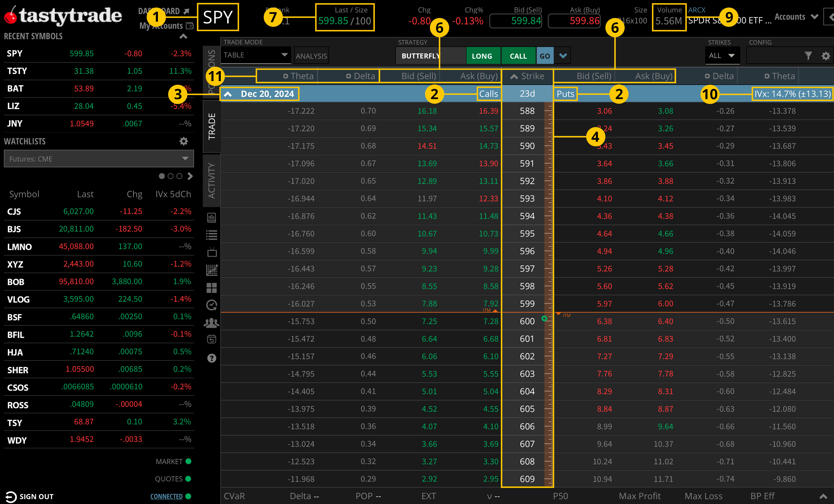The height and width of the screenshot is (504, 834).
Task: Click the clock history icon in sidebar
Action: pos(212,305)
